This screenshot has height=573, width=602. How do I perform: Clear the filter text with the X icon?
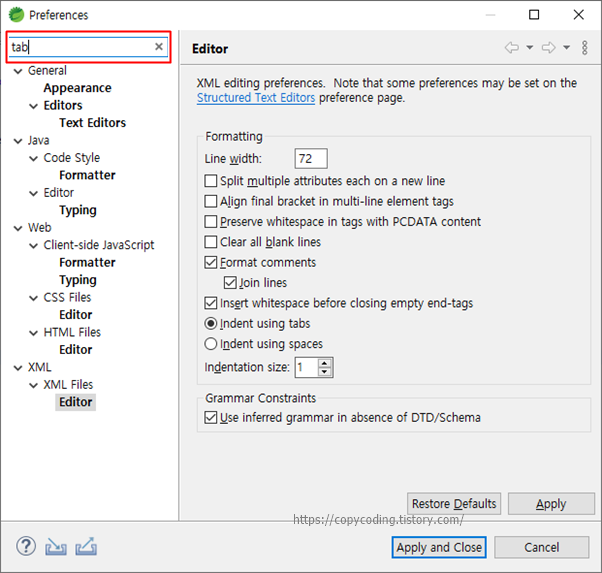point(159,47)
